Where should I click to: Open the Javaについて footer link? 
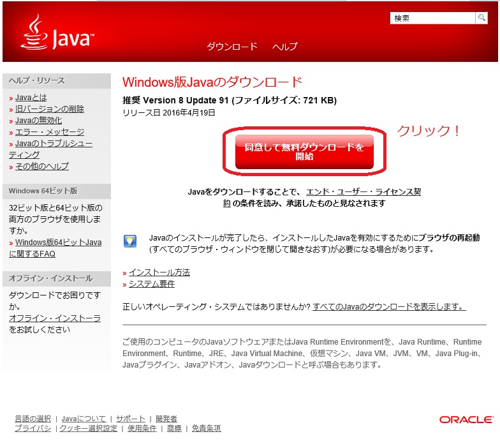[84, 419]
